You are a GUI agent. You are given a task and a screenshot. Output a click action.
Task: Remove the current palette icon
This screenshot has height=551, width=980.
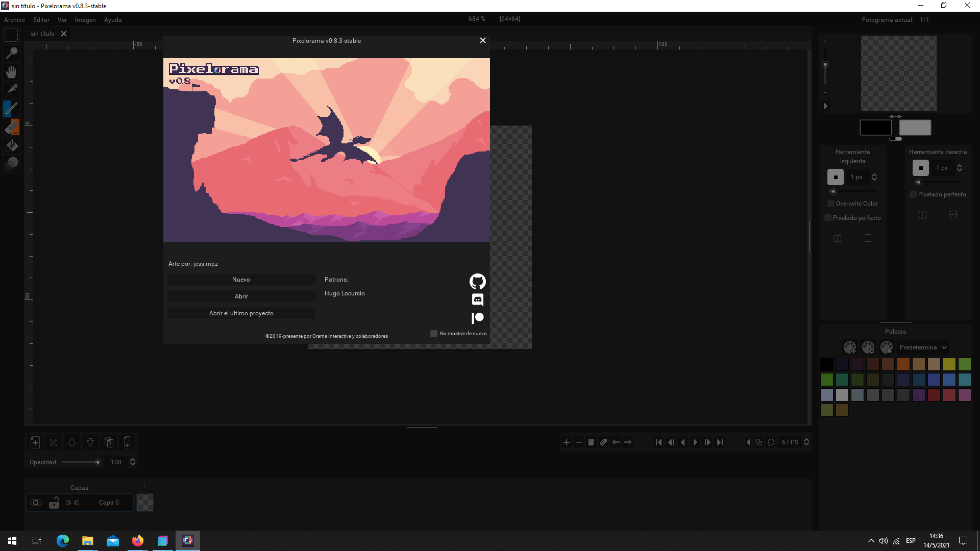point(887,347)
